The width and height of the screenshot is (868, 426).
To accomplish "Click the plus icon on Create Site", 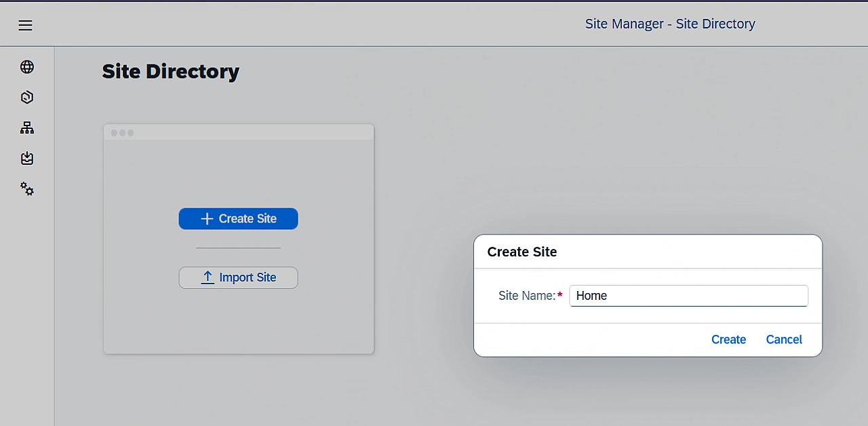I will (x=208, y=218).
